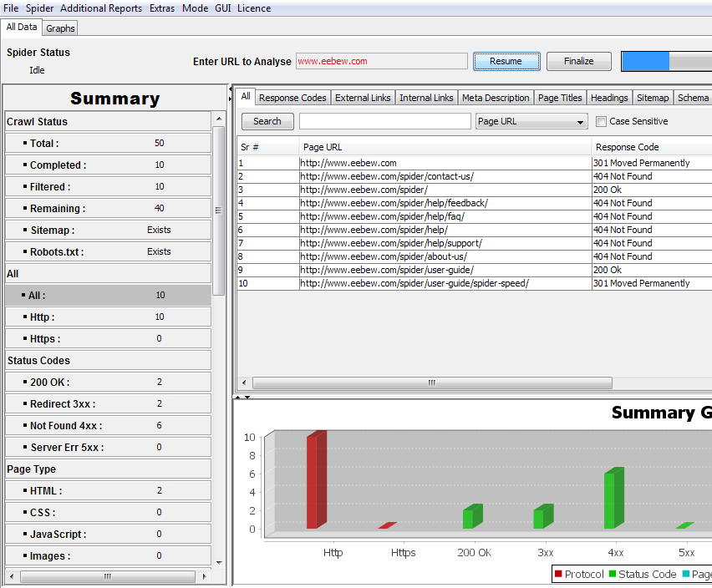712x588 pixels.
Task: Open the External Links tab
Action: pos(363,98)
